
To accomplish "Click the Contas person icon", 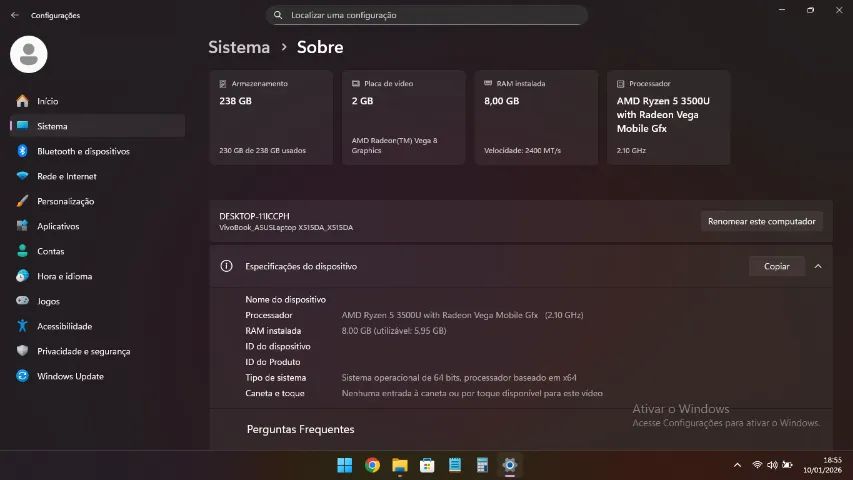I will tap(22, 251).
